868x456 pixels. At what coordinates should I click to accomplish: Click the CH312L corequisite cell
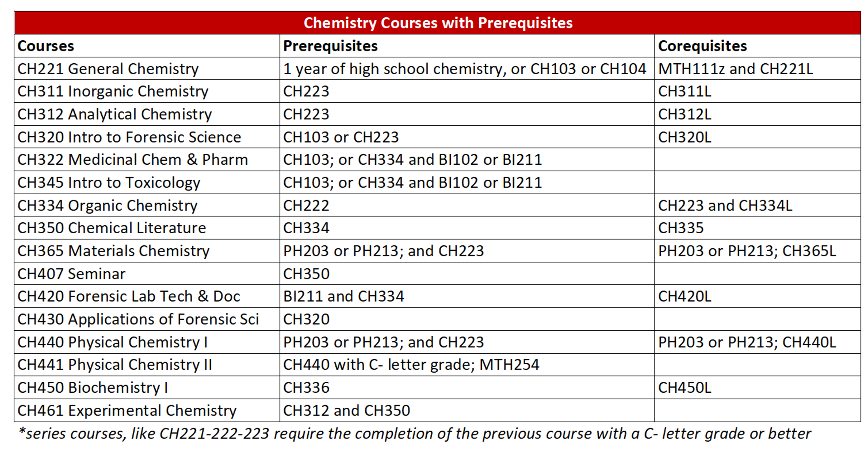pyautogui.click(x=684, y=114)
